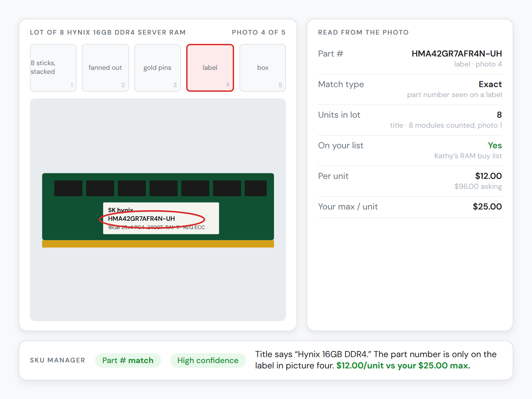Click the 'On your list' row label
Viewport: 532px width, 399px height.
click(340, 145)
